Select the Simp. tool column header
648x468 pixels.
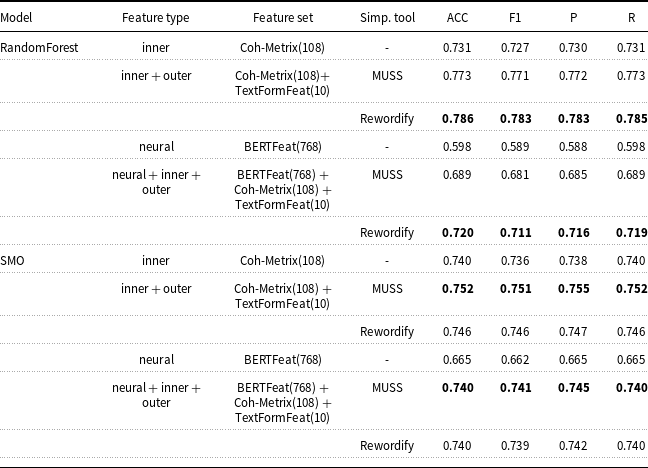[x=387, y=18]
